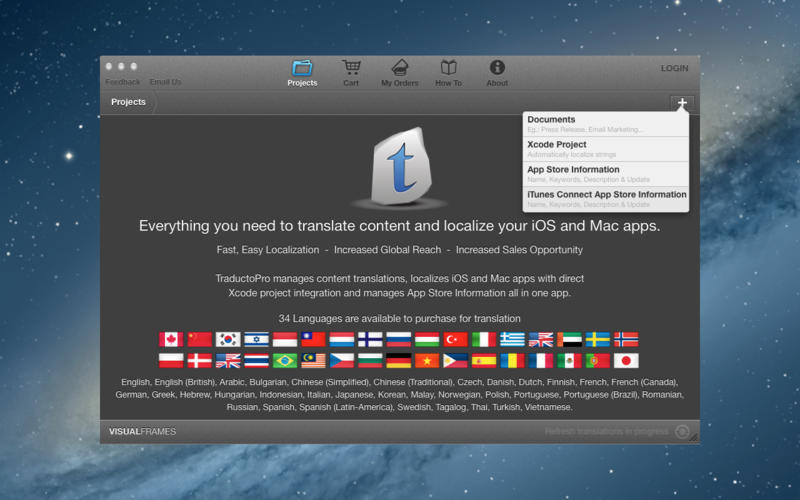Click the TraductoPro stone logo
This screenshot has height=500, width=800.
pos(401,167)
